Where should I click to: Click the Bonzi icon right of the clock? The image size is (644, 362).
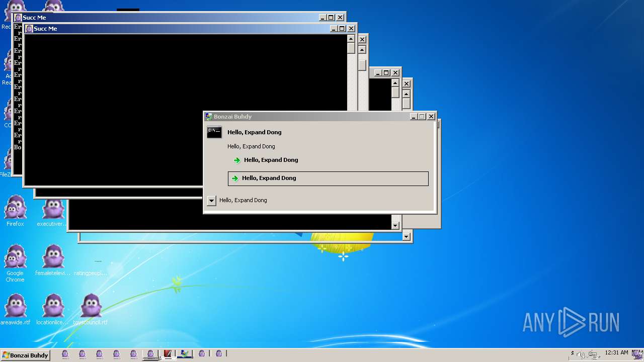[636, 354]
